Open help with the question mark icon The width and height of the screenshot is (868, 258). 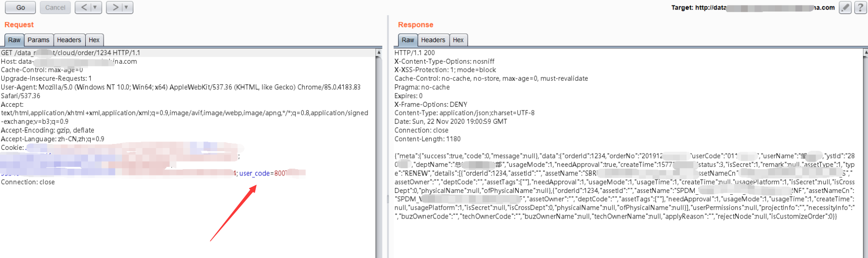[x=860, y=7]
